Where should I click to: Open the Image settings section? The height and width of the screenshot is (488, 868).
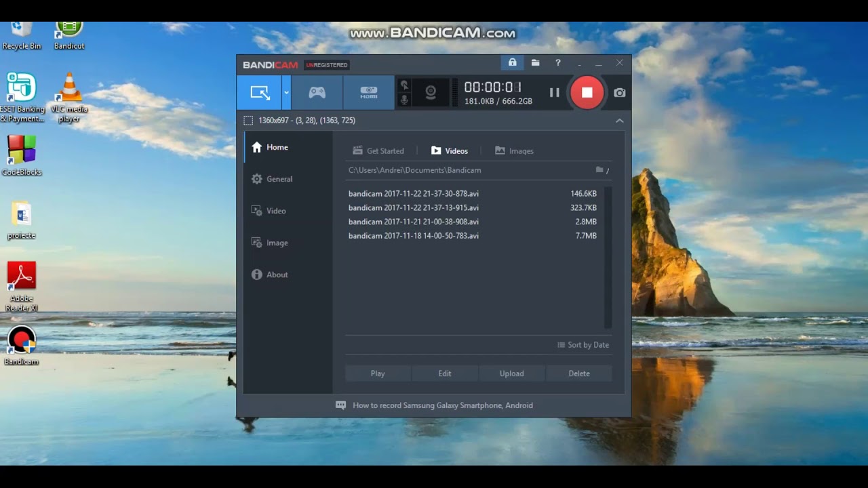coord(288,243)
